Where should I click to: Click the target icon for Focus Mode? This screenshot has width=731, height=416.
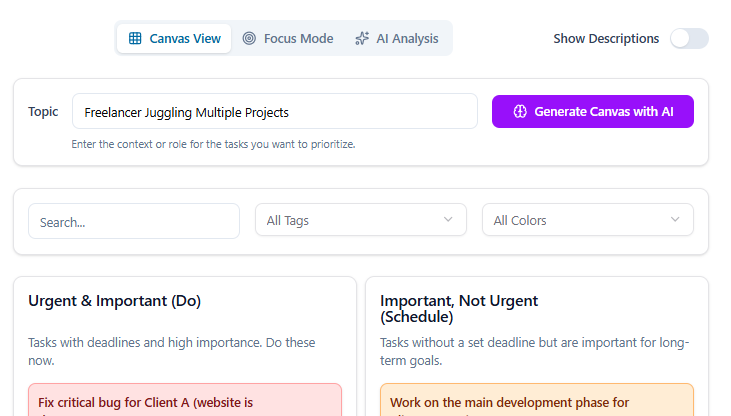(x=249, y=39)
